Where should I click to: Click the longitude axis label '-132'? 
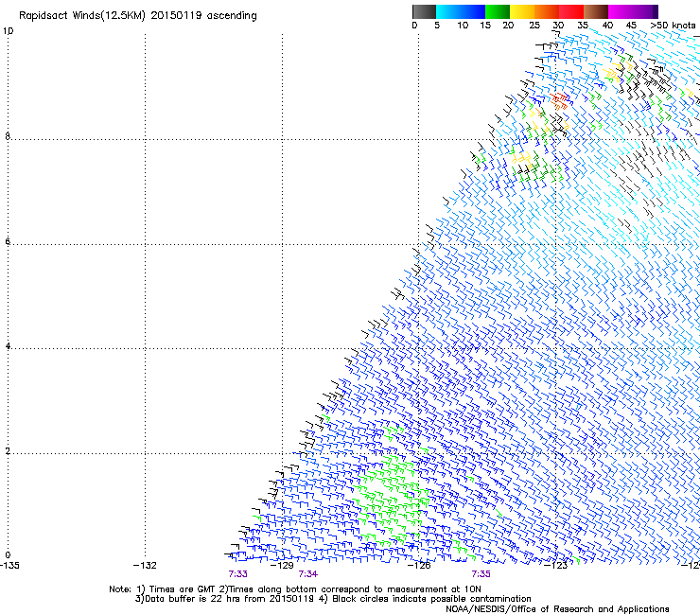point(145,566)
